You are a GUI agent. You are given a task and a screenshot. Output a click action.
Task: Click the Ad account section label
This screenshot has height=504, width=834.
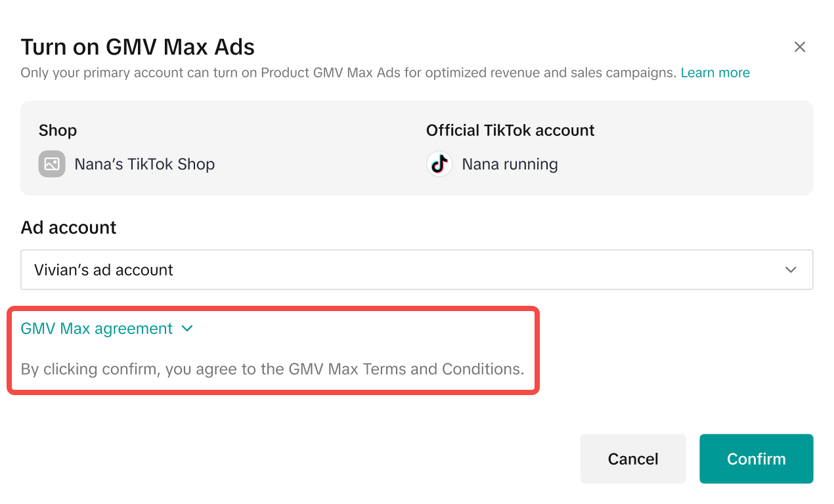click(x=68, y=228)
